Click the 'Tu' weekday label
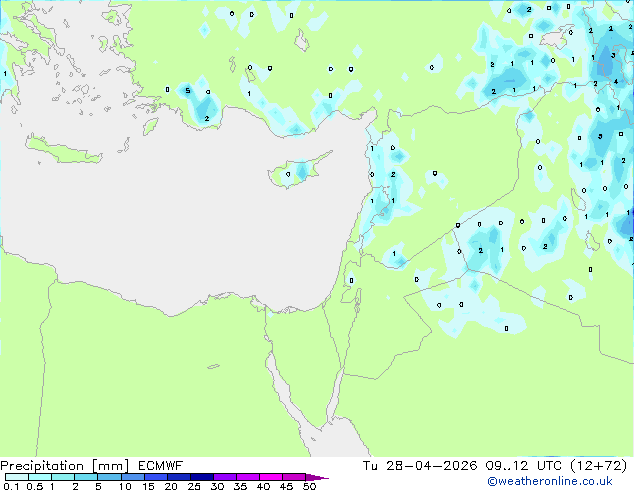This screenshot has width=634, height=490. click(x=370, y=466)
